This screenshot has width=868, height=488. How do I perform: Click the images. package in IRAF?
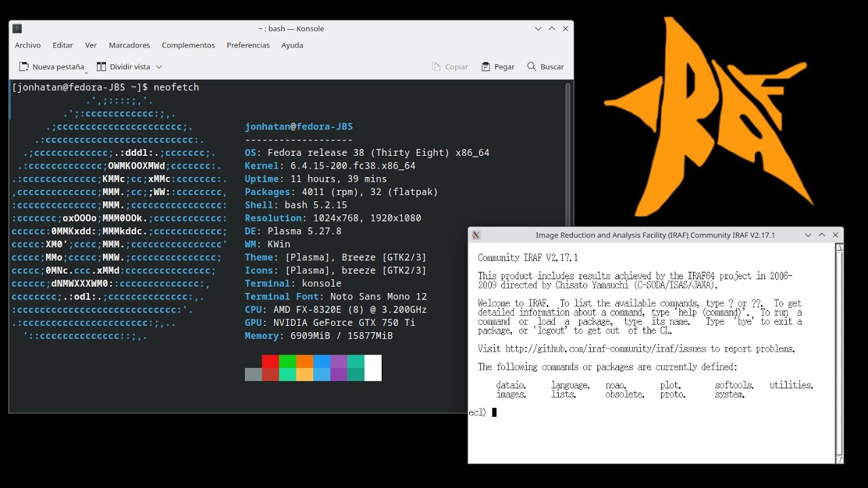click(x=511, y=394)
